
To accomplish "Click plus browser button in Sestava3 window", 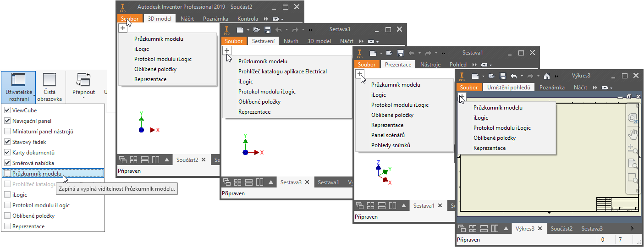I will [226, 50].
